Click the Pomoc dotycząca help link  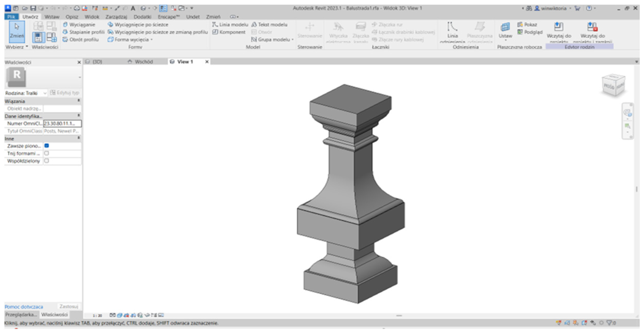[x=24, y=307]
